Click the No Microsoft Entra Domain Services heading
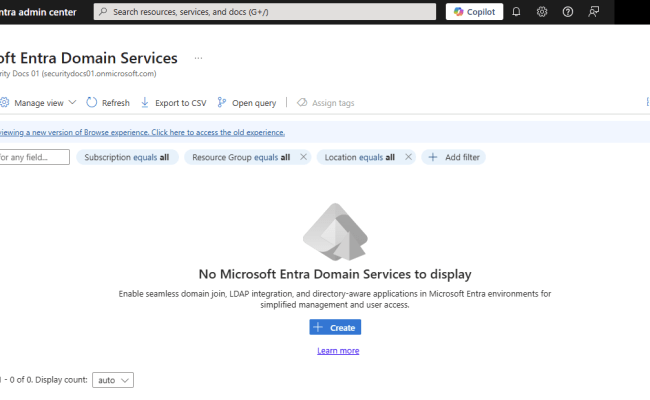The image size is (650, 400). tap(335, 274)
